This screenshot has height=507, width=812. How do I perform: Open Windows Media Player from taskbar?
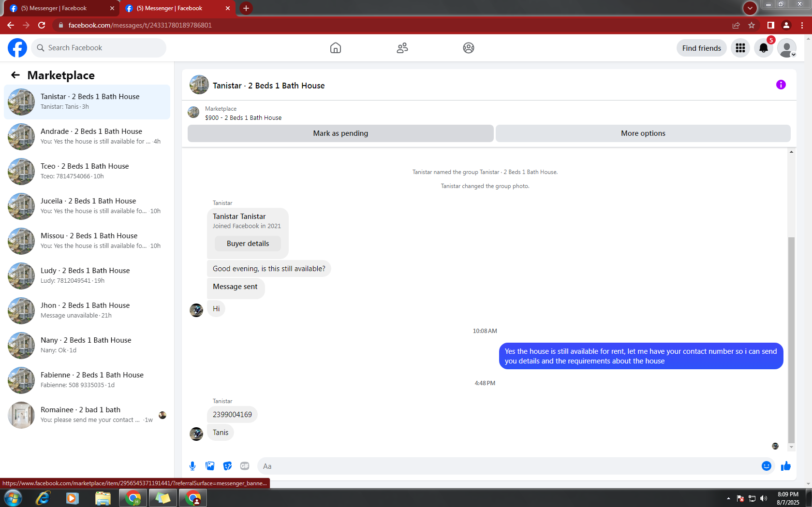pyautogui.click(x=73, y=498)
